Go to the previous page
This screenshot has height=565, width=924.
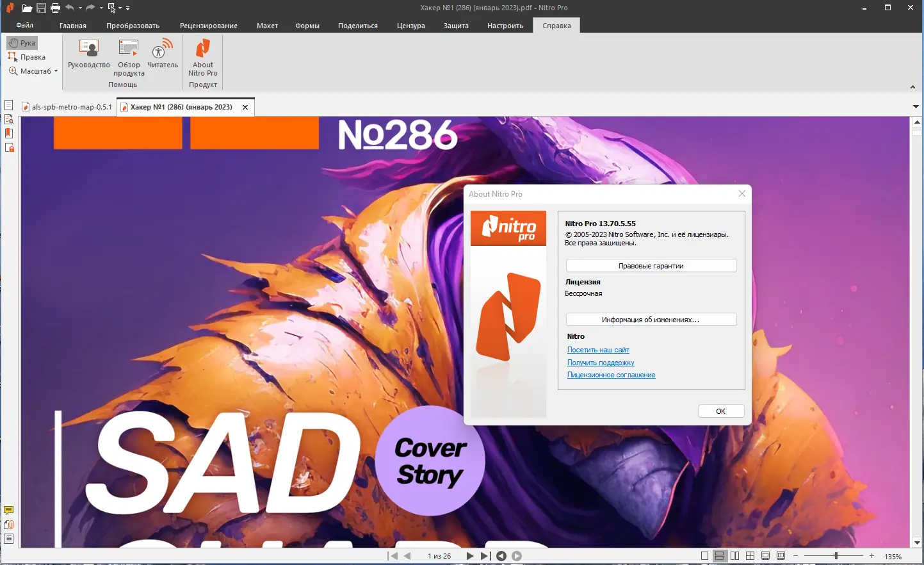point(407,556)
